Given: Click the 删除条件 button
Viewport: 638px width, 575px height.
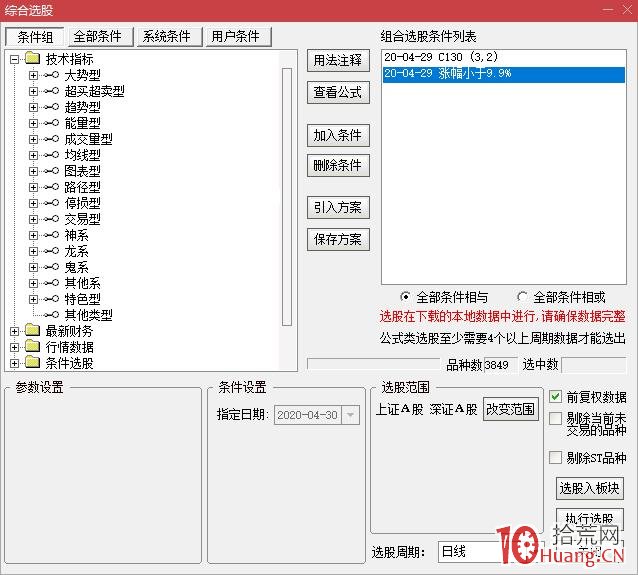Looking at the screenshot, I should (338, 165).
